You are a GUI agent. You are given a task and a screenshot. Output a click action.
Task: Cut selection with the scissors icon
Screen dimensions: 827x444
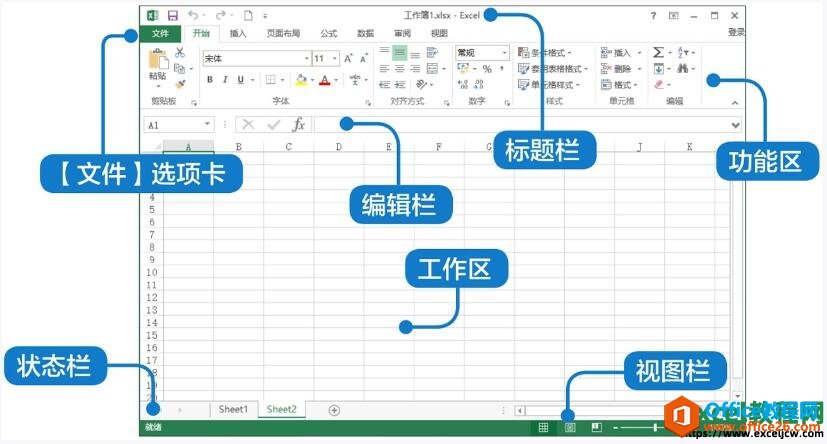pos(180,52)
